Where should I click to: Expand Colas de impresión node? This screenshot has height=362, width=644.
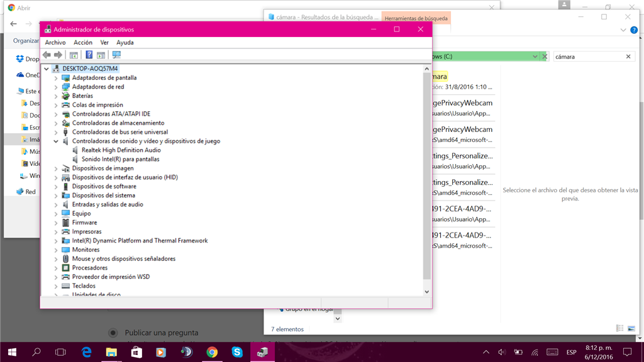point(56,105)
